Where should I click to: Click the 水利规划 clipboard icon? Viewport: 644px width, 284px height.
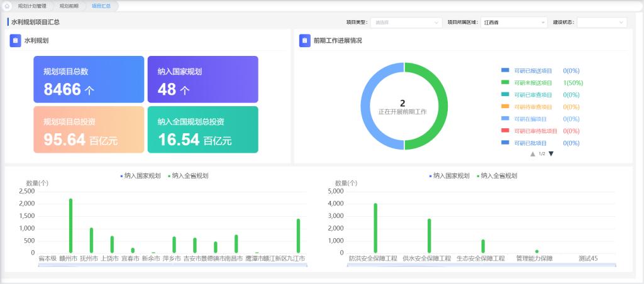coord(16,41)
